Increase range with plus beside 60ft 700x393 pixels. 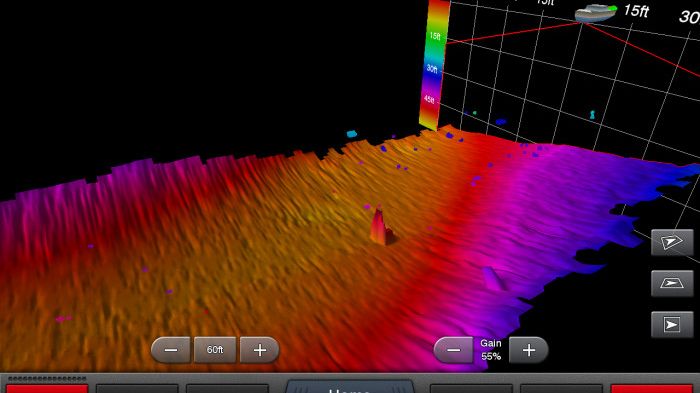coord(260,350)
